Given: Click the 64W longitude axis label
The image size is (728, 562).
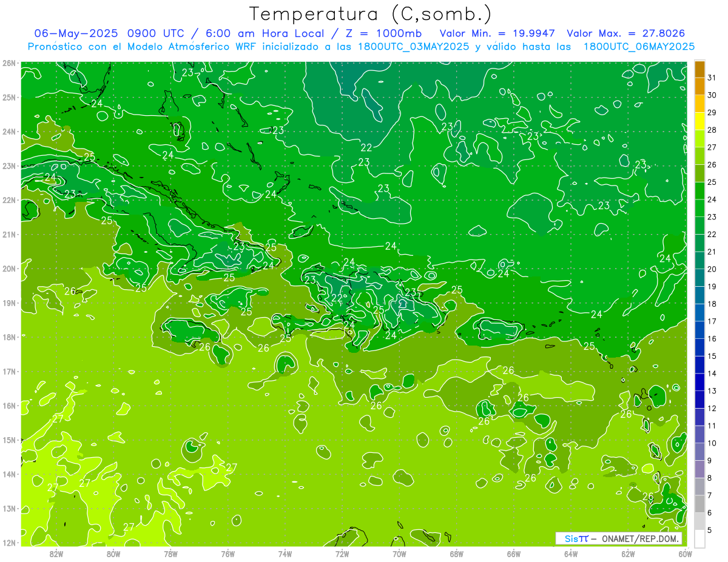Looking at the screenshot, I should (571, 554).
